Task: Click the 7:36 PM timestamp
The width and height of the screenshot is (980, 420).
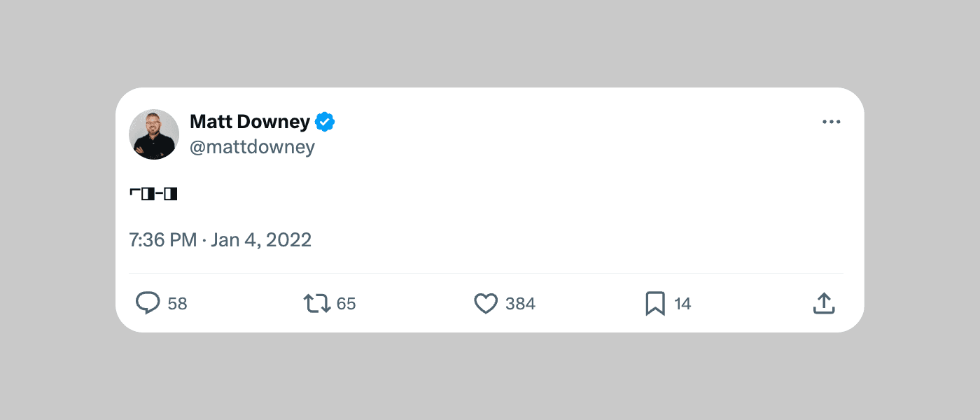Action: click(162, 240)
